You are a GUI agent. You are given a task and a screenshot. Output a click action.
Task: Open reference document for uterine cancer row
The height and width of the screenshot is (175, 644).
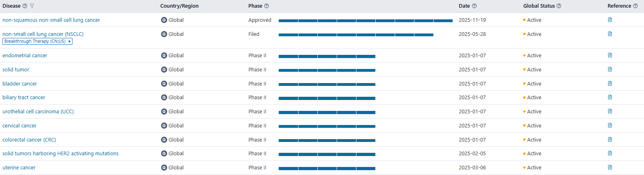click(x=610, y=167)
